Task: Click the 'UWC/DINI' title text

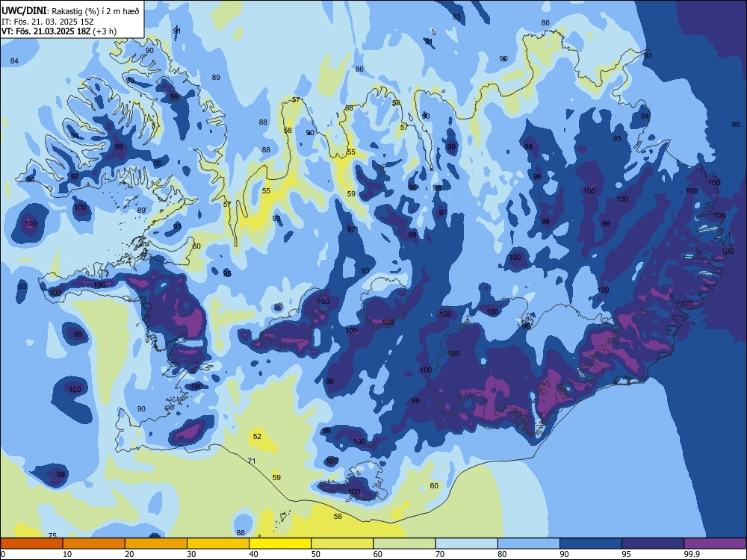Action: pyautogui.click(x=25, y=11)
